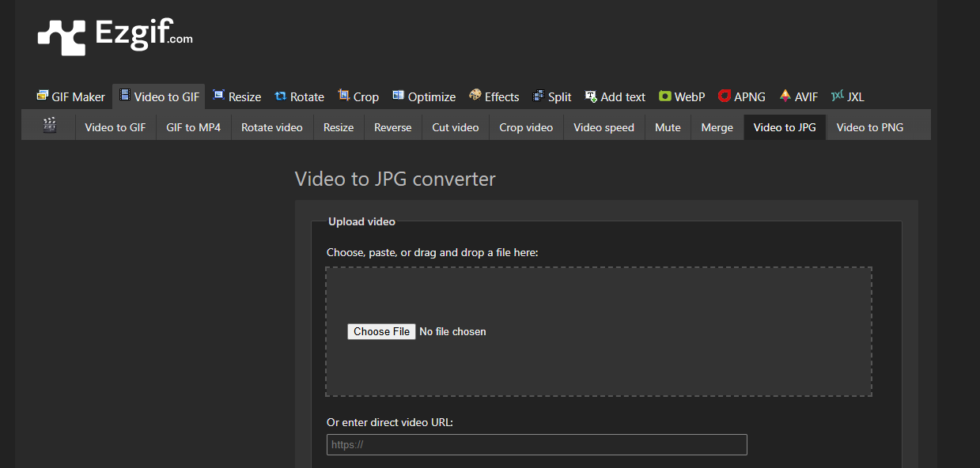Switch to Rotate video tab

click(272, 127)
